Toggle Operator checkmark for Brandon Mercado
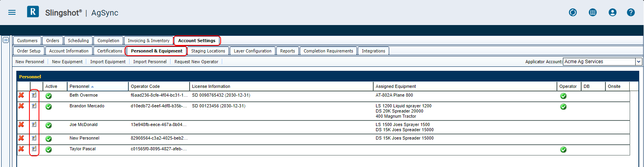Viewport: 644px width, 167px height. 563,107
